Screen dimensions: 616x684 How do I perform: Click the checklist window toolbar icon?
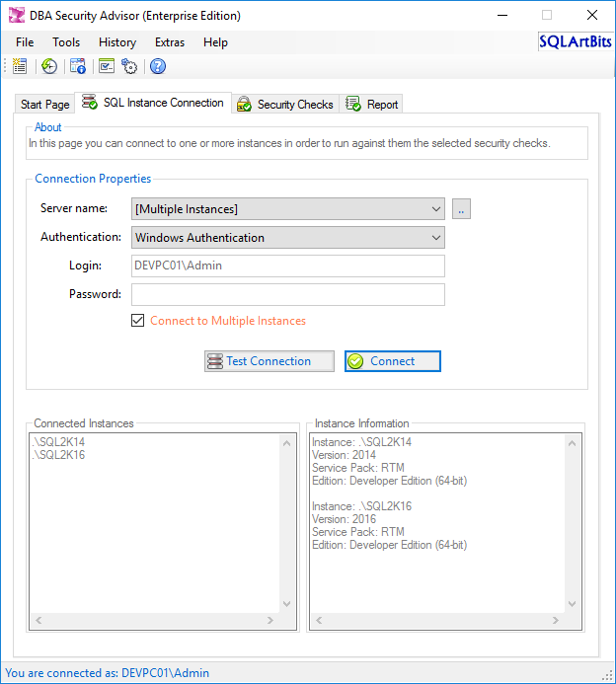coord(107,66)
